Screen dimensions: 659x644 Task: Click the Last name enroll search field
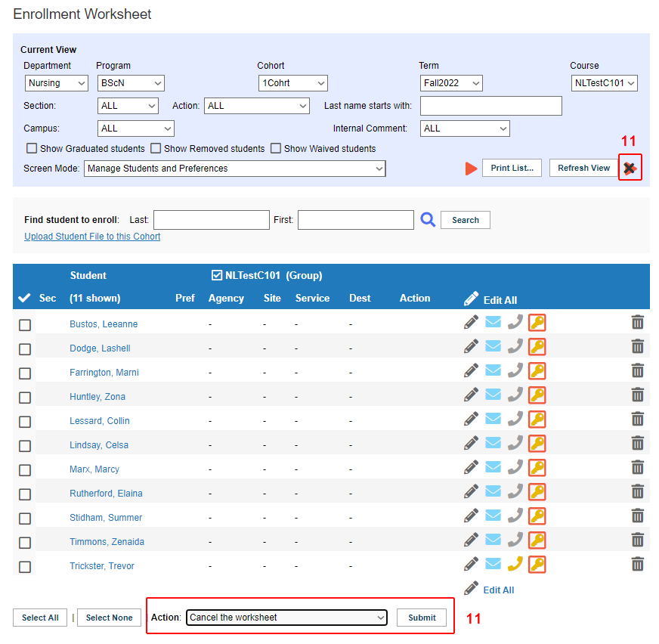(x=212, y=220)
